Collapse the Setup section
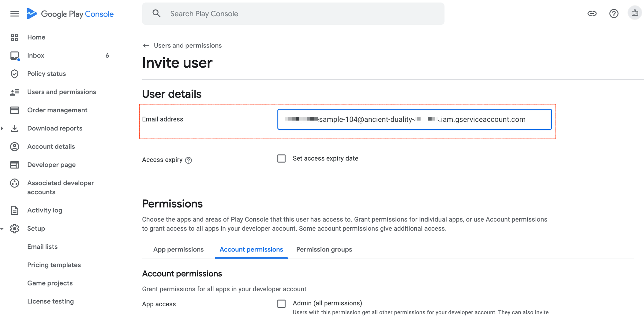The image size is (644, 317). coord(2,229)
